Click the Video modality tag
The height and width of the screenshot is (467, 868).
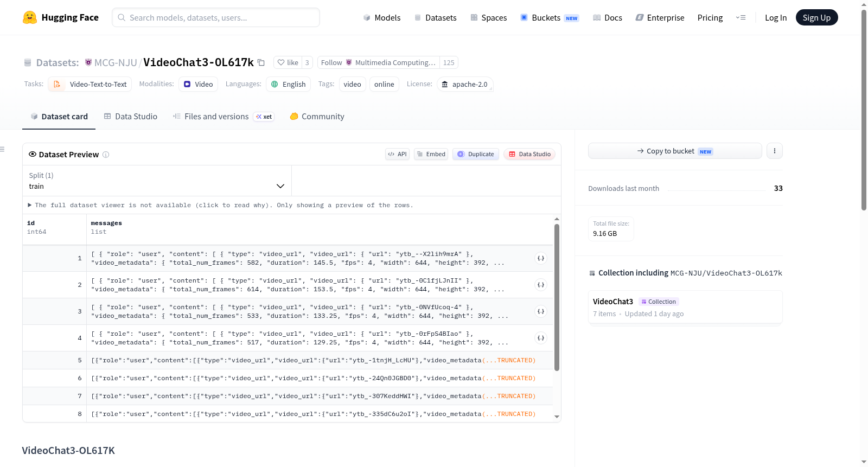point(199,84)
